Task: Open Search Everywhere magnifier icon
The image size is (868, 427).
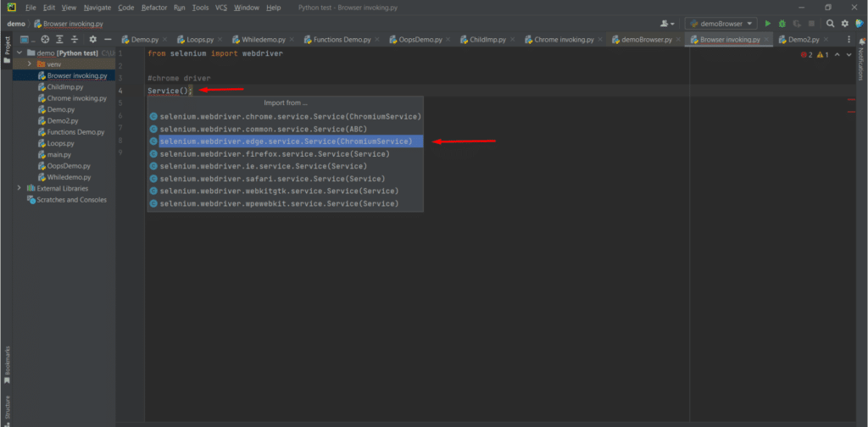Action: [830, 24]
